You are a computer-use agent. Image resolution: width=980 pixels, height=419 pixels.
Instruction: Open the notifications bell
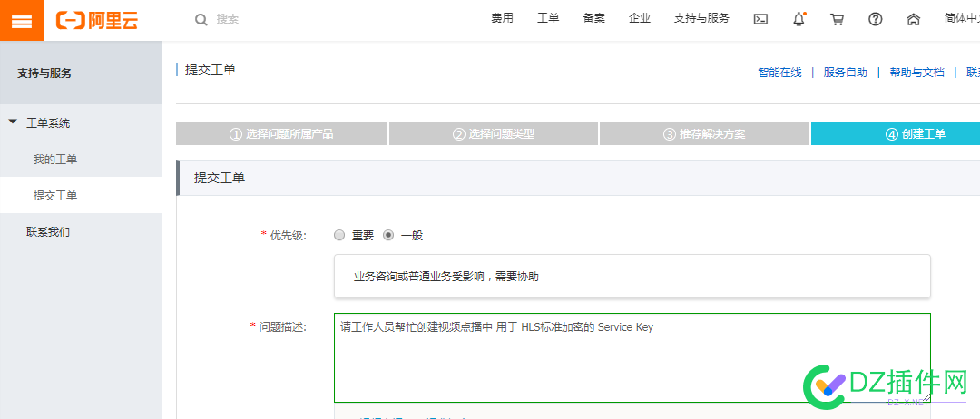point(799,19)
